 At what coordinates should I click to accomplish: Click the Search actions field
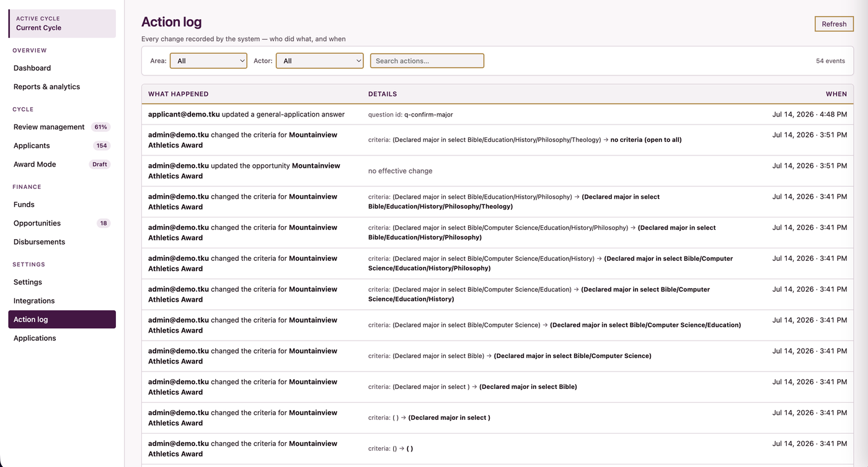pos(427,61)
